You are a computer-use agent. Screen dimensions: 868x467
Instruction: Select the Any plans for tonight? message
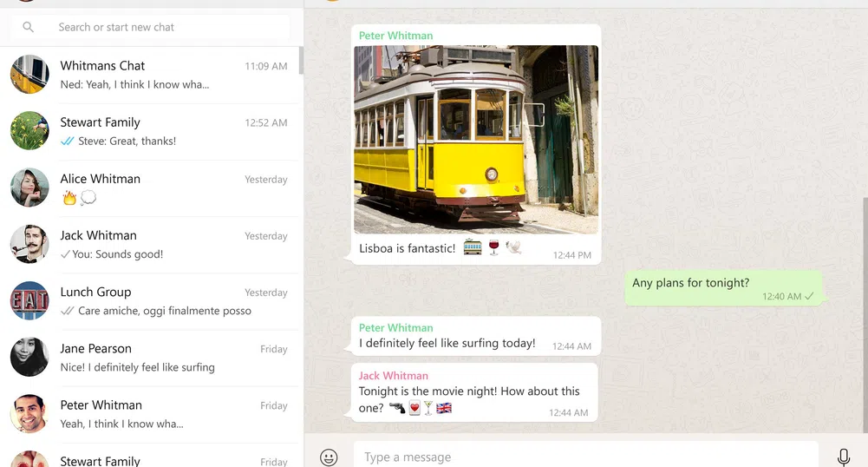723,288
